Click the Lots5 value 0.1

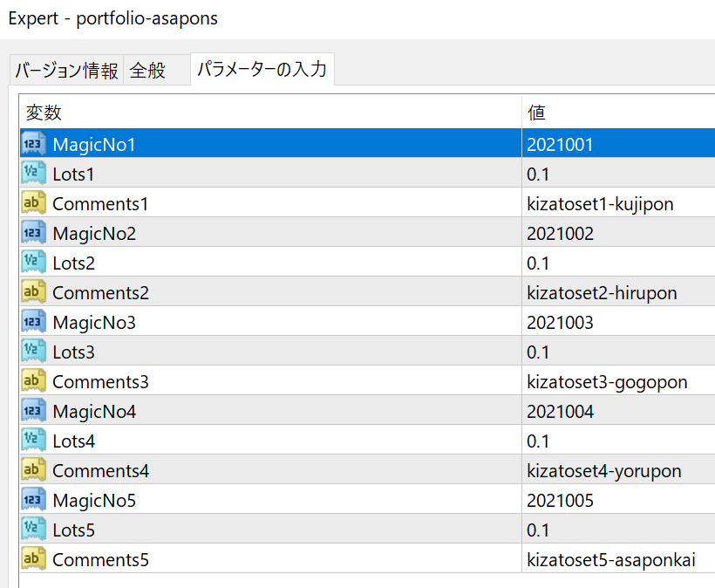538,530
